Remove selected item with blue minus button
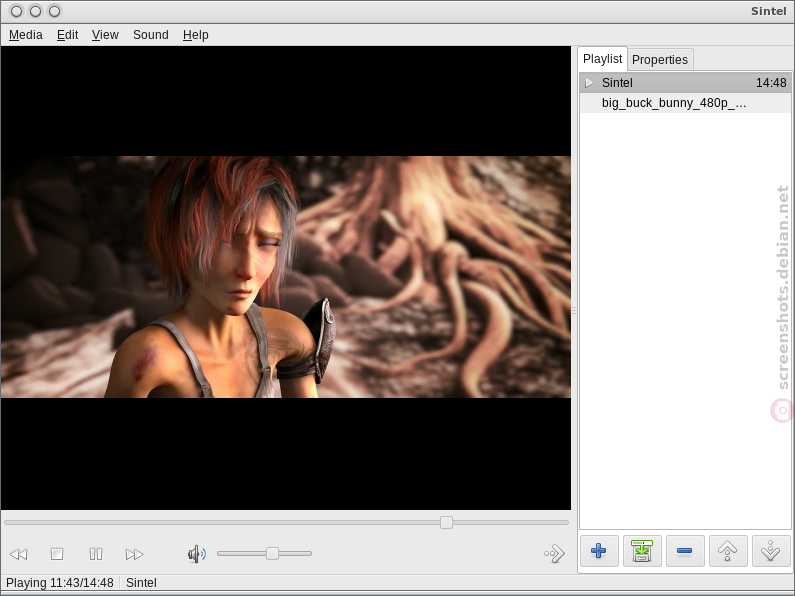The height and width of the screenshot is (596, 795). [685, 550]
